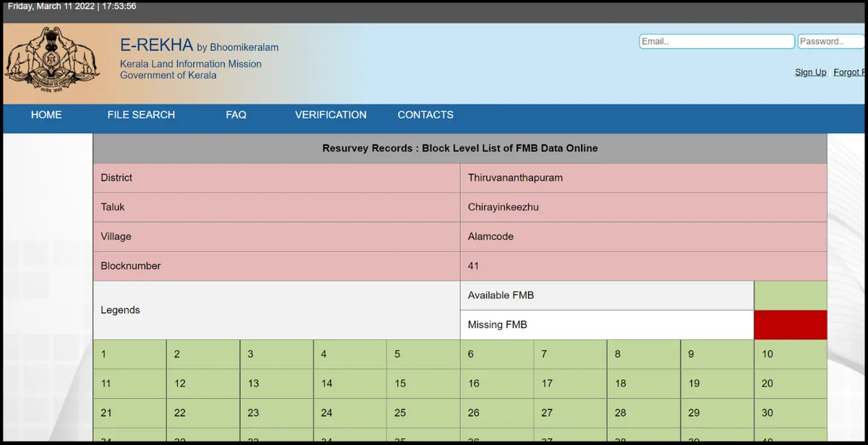
Task: Click the red Missing FMB swatch
Action: point(790,325)
